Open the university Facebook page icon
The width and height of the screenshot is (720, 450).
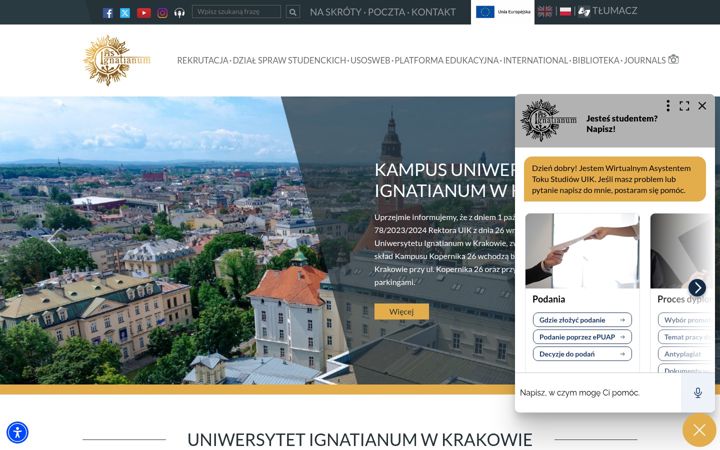[108, 13]
